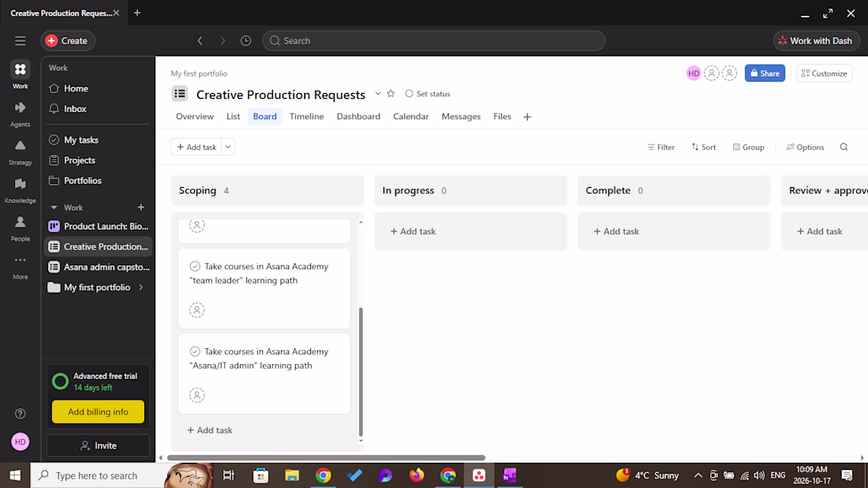The image size is (868, 488).
Task: Open the help question mark icon
Action: coord(21,414)
